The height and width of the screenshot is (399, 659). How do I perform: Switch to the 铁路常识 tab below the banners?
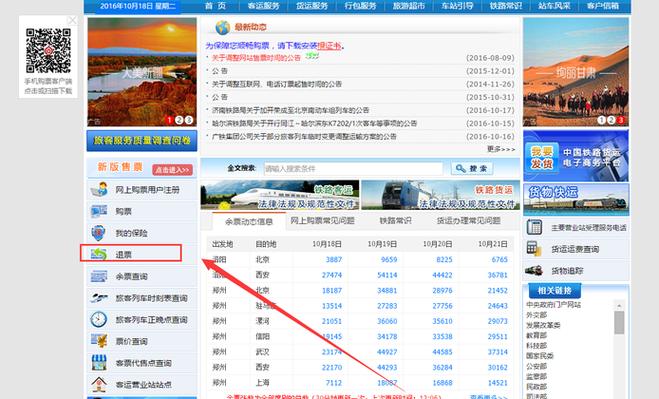395,220
